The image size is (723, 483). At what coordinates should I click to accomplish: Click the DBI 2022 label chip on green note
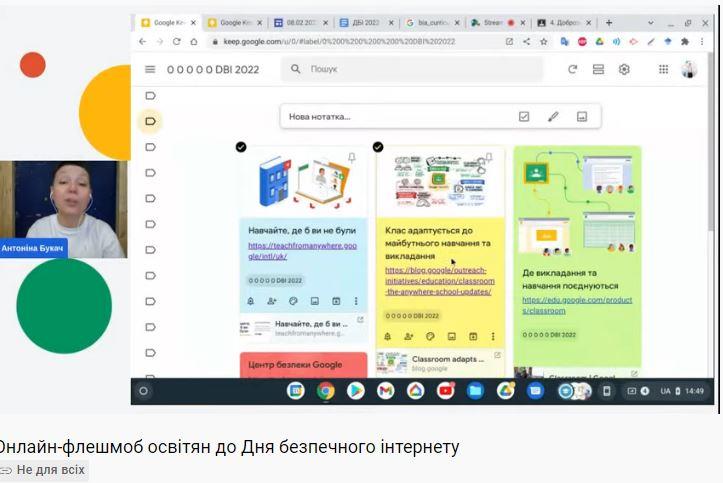pos(549,335)
